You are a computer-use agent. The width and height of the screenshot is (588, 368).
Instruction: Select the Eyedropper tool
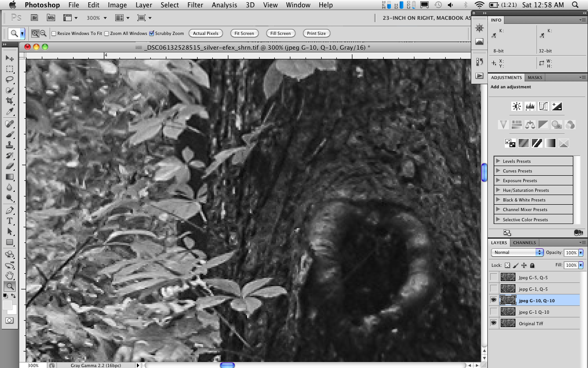pyautogui.click(x=9, y=111)
